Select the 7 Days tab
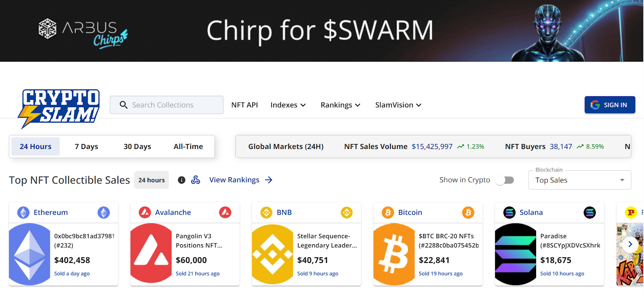Viewport: 644px width, 296px height. tap(87, 147)
